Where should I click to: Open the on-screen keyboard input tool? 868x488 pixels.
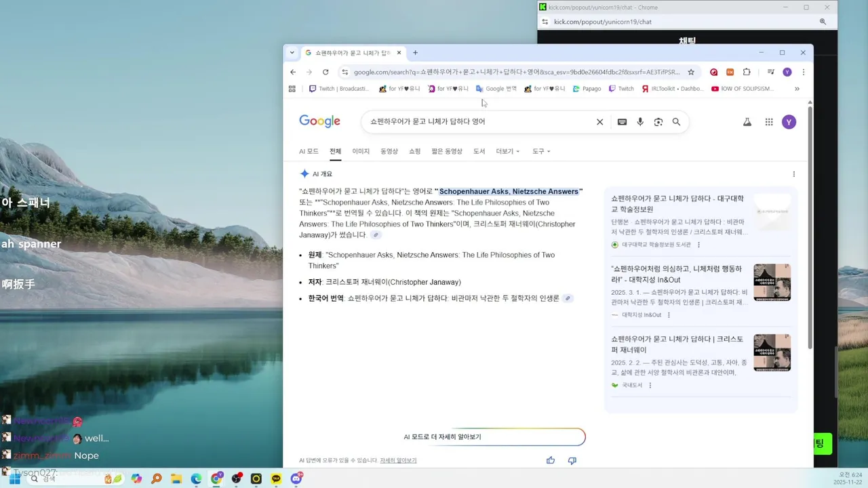click(622, 122)
